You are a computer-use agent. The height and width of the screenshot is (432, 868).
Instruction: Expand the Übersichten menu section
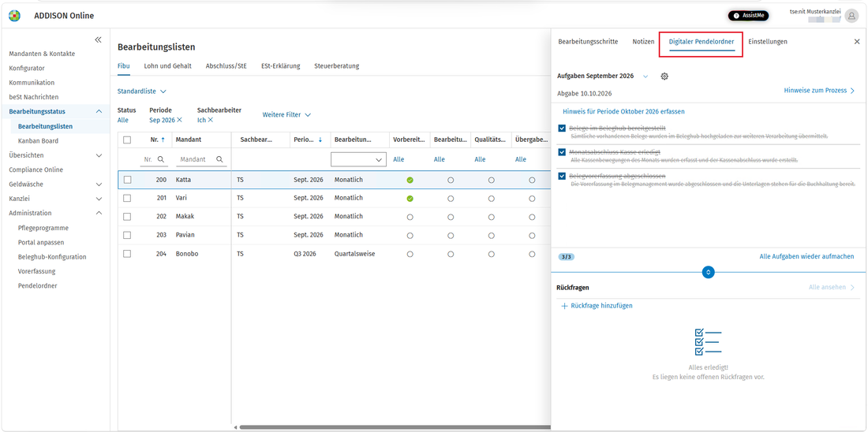click(x=99, y=155)
